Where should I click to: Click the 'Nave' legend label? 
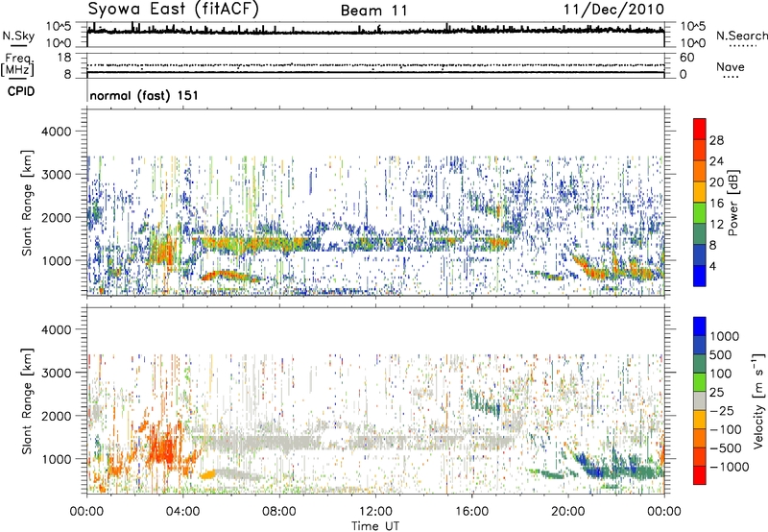pos(731,67)
